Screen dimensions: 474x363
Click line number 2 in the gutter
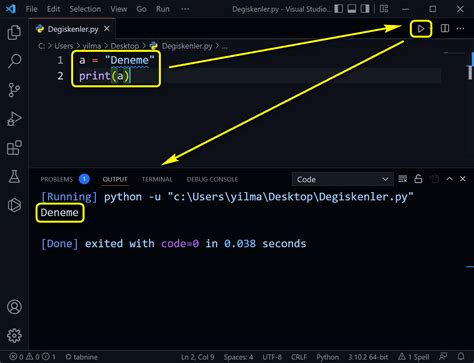(x=60, y=76)
